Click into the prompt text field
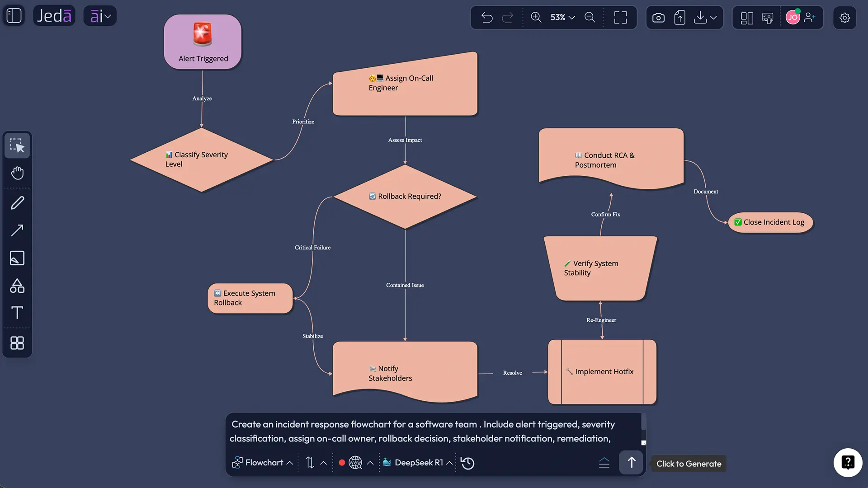Screen dimensions: 868x488 433,431
